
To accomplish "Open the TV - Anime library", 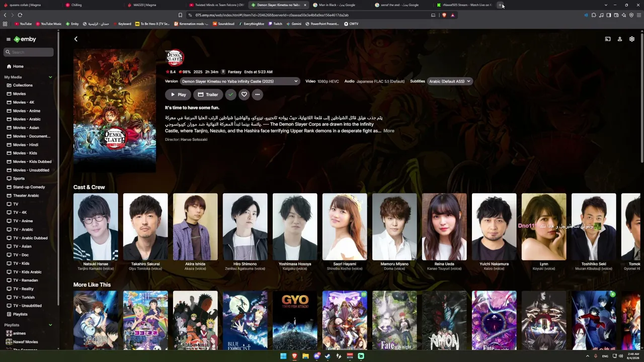I will (23, 221).
